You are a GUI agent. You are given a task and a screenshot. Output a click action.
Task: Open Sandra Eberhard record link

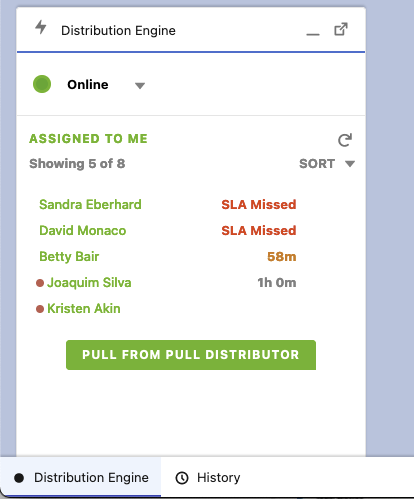(x=90, y=204)
